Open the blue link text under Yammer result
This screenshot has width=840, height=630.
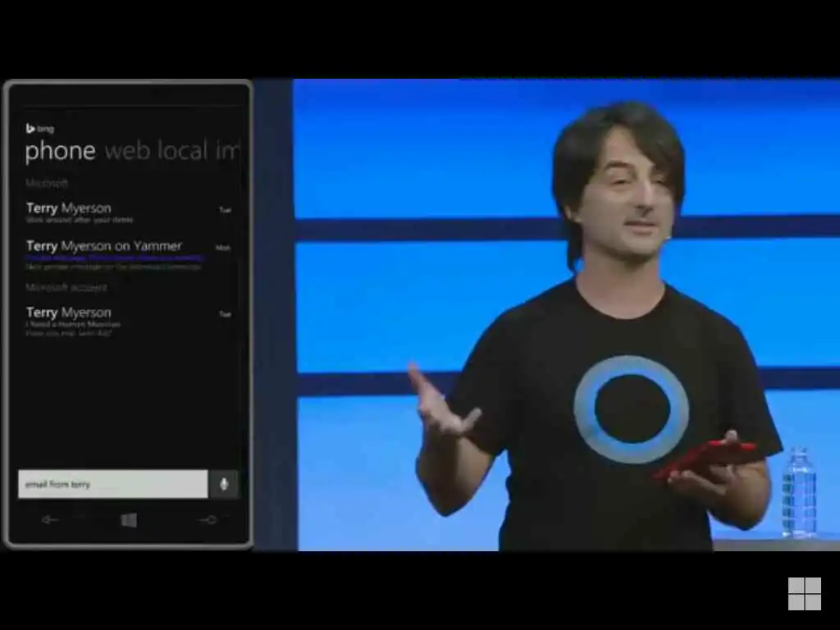(x=114, y=258)
